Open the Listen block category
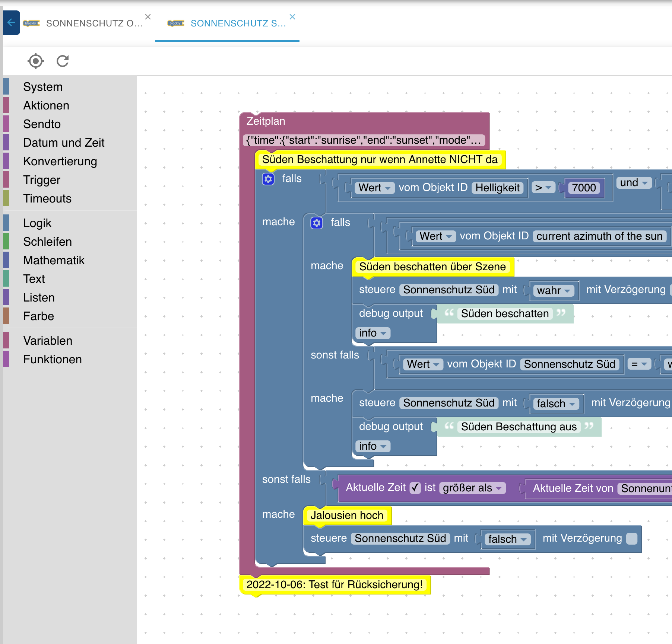672x644 pixels. [70, 297]
